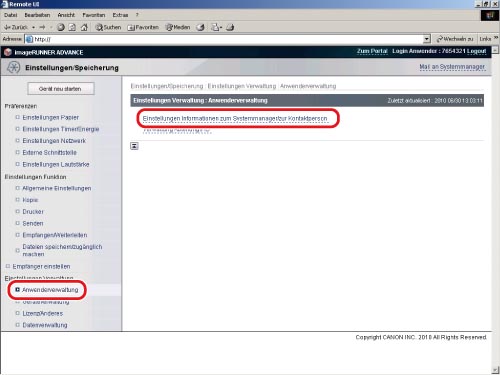Expand the Links toolbar chevron
500x375 pixels.
coord(496,38)
